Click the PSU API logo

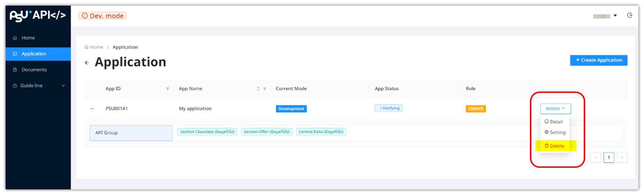coord(38,16)
